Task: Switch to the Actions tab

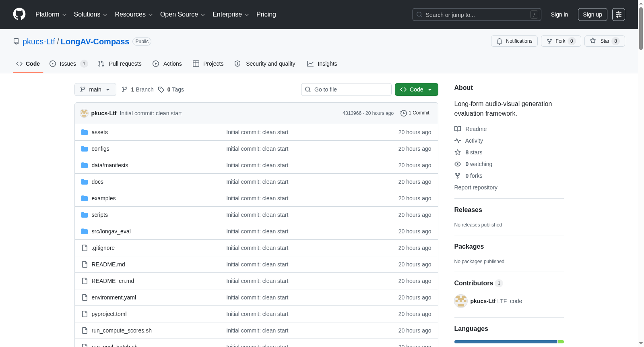Action: tap(167, 64)
